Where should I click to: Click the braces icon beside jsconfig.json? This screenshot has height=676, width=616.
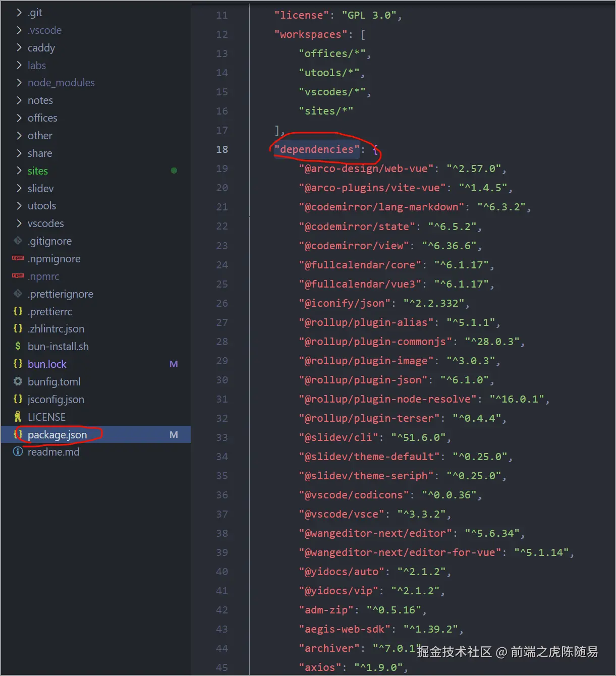(18, 399)
